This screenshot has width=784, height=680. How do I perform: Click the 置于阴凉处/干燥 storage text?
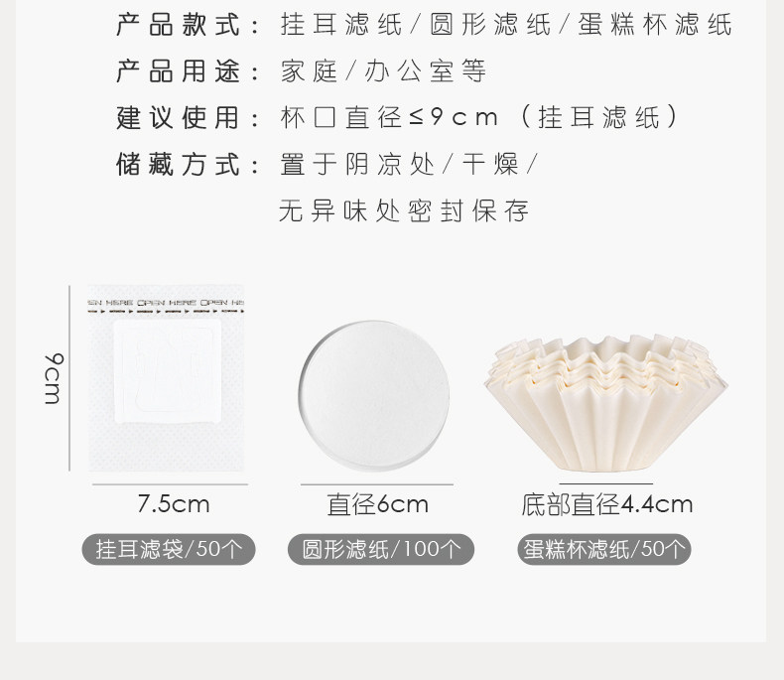tap(409, 165)
